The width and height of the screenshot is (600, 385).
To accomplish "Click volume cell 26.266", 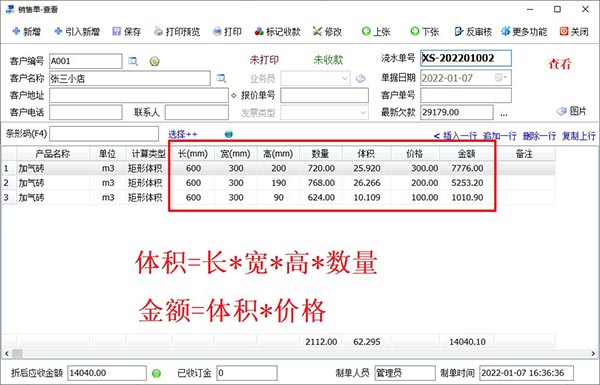I will tap(367, 183).
